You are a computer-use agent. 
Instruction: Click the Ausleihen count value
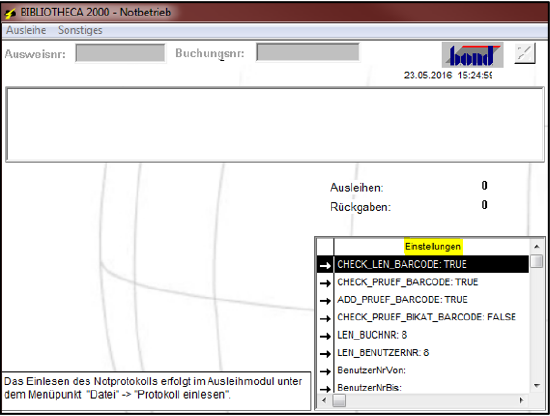point(484,186)
